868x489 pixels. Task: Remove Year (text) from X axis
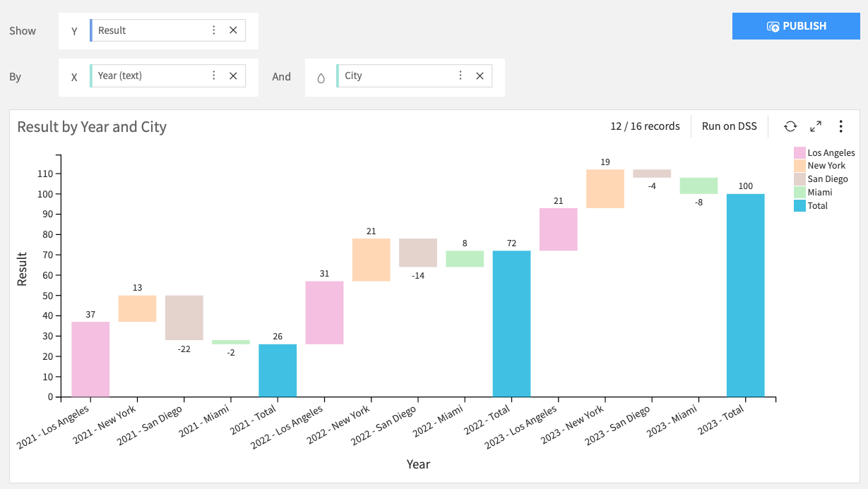coord(233,76)
